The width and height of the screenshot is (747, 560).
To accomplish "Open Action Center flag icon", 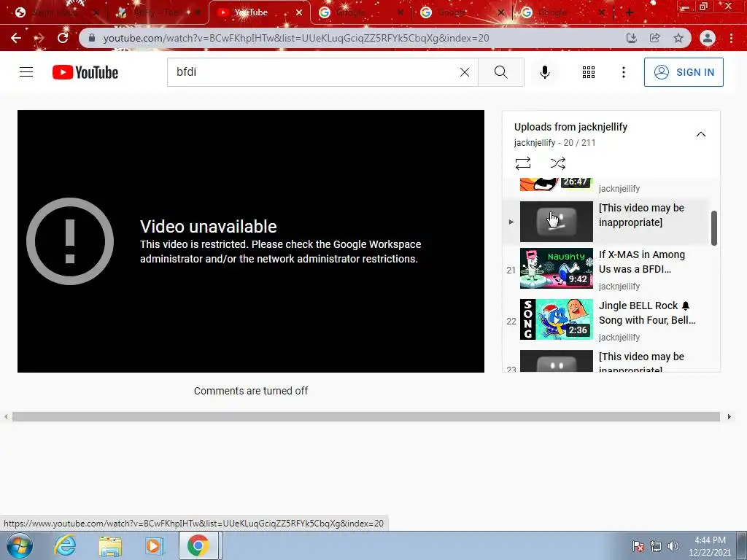I will (x=638, y=545).
